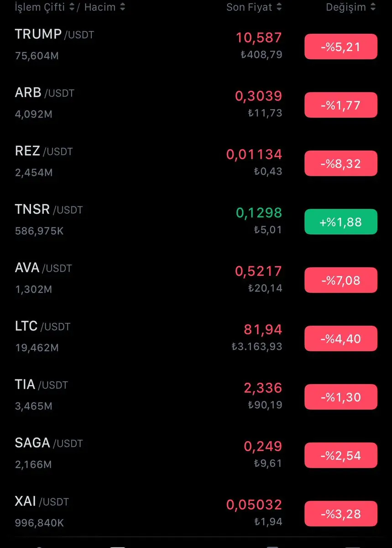Image resolution: width=392 pixels, height=548 pixels.
Task: Open the TNSR/USDT pair
Action: click(196, 221)
